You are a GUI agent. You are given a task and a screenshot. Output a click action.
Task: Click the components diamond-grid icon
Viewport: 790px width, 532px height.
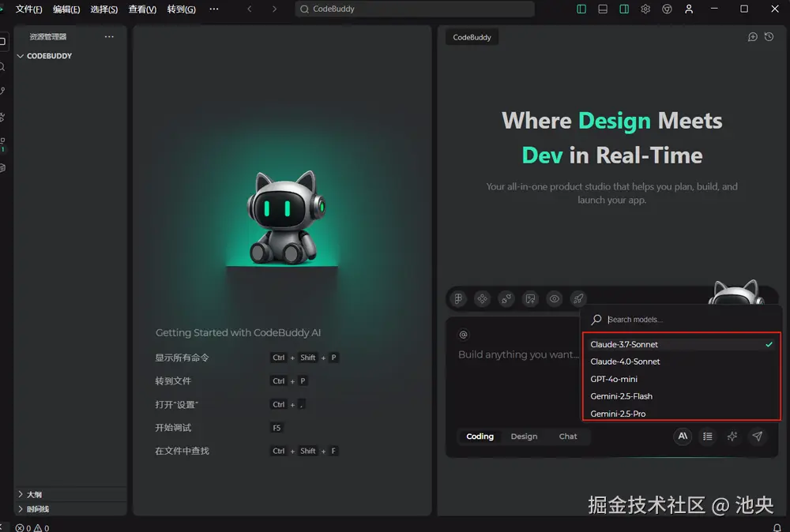click(482, 299)
